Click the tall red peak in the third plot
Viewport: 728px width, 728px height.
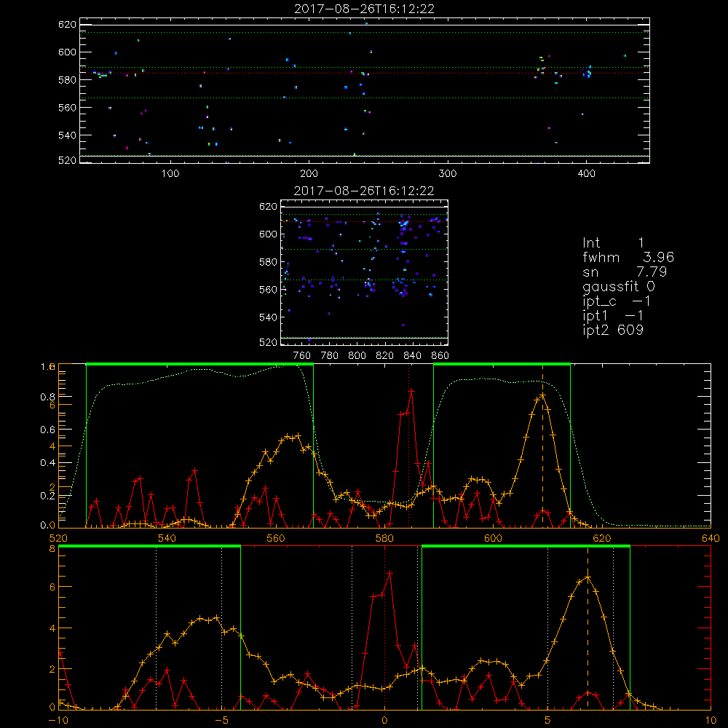[x=411, y=392]
